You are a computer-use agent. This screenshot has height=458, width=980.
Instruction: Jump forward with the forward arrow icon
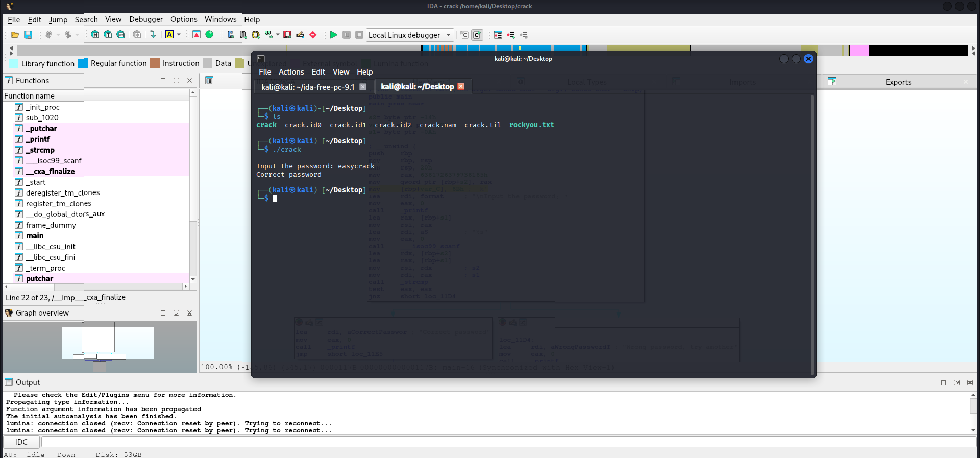click(x=68, y=35)
